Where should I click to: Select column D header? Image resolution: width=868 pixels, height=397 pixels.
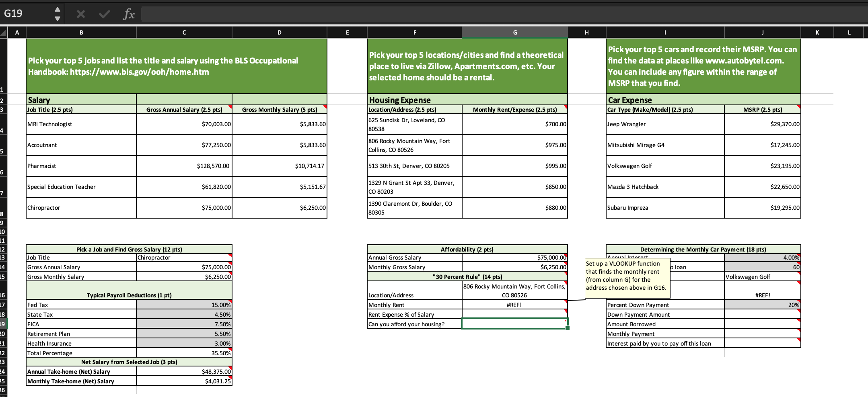tap(280, 33)
